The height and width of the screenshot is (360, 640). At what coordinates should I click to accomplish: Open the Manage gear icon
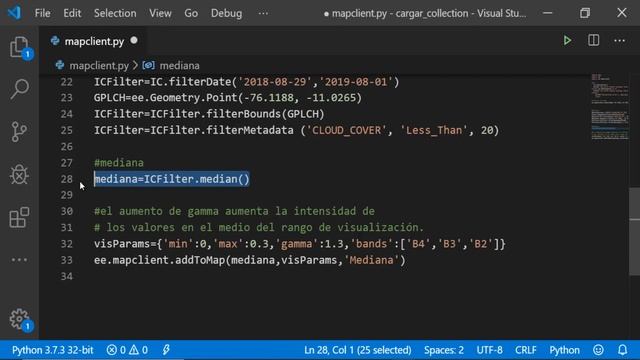19,319
